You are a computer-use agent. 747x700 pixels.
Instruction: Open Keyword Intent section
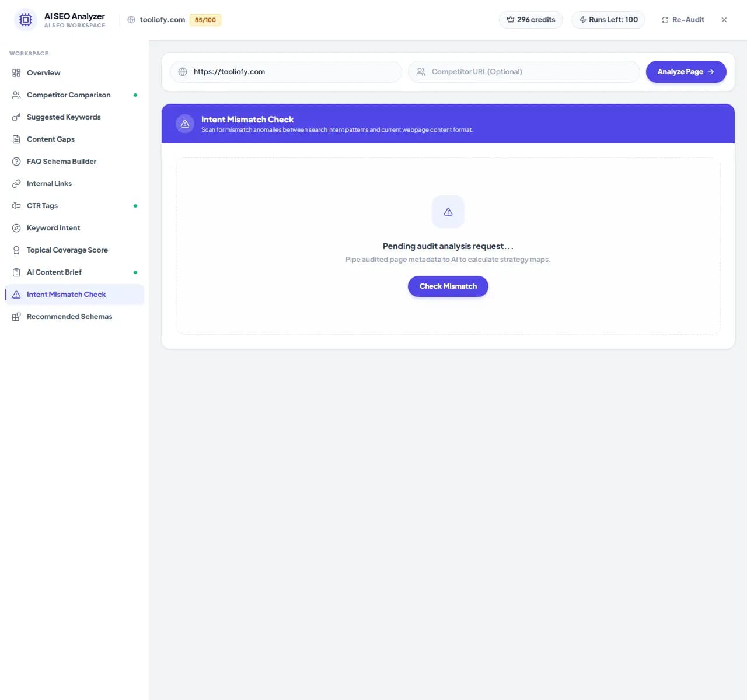(74, 228)
